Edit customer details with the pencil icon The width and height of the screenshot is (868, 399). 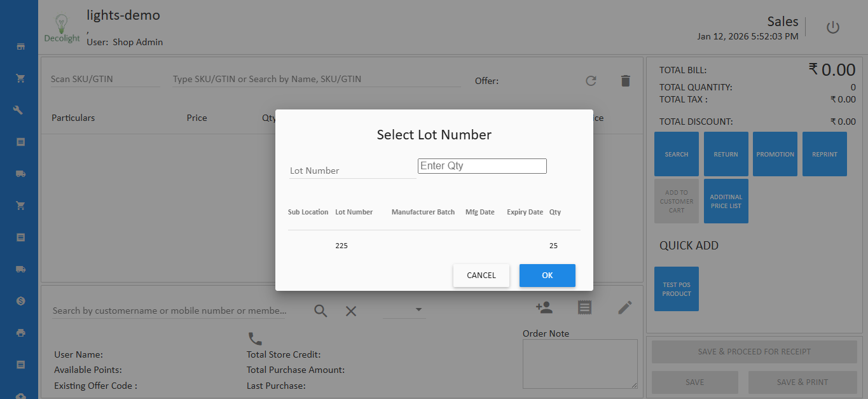coord(625,307)
